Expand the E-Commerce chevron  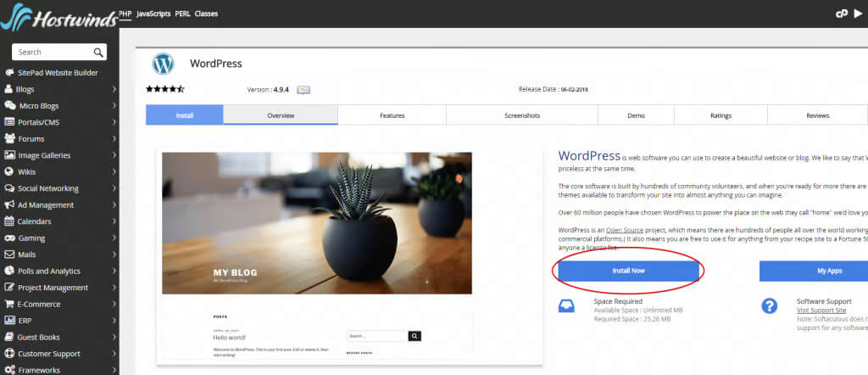tap(114, 304)
